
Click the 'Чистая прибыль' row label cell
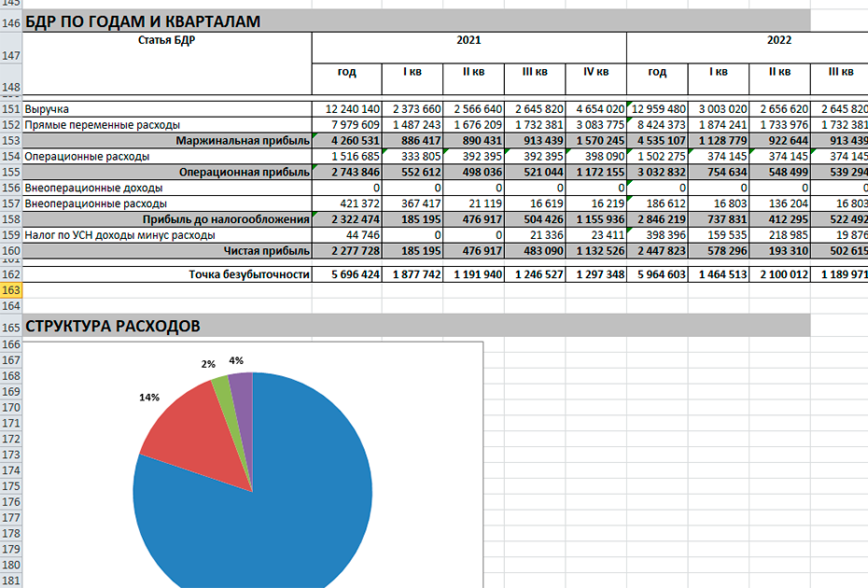tap(266, 251)
